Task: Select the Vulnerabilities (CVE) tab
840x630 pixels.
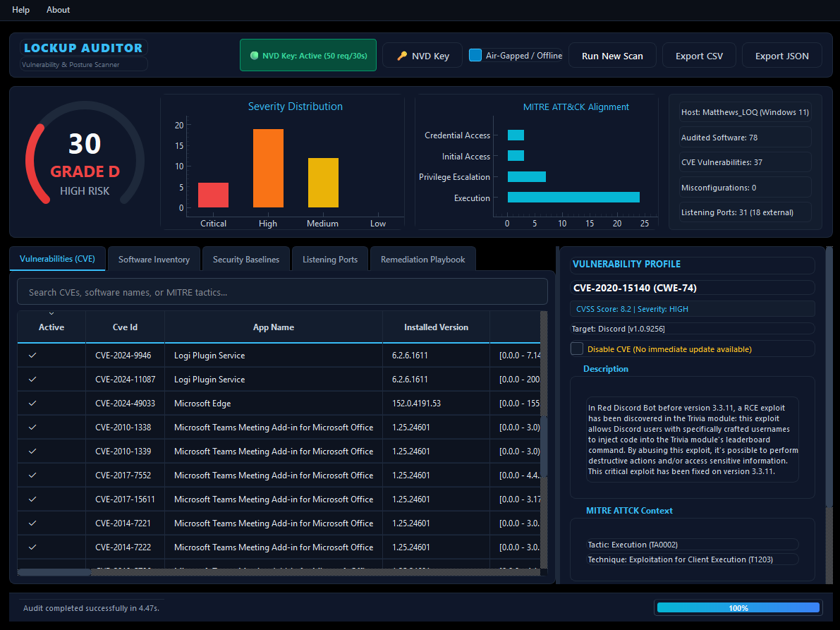Action: click(57, 259)
